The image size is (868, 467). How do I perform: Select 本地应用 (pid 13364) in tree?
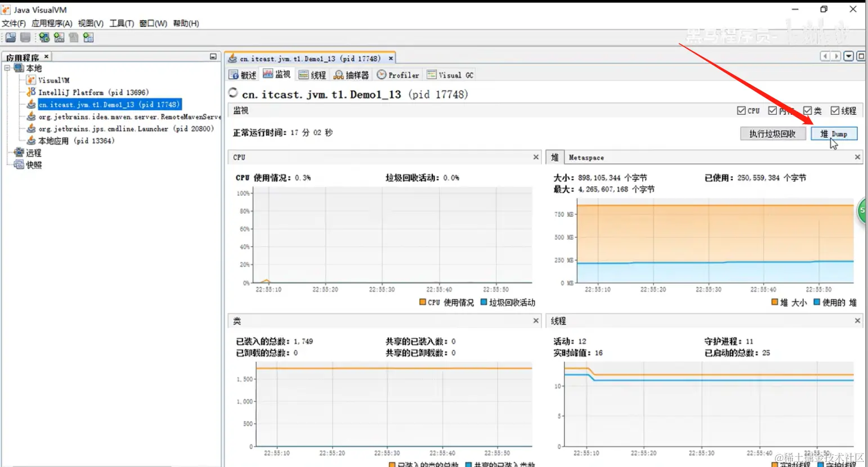tap(76, 141)
